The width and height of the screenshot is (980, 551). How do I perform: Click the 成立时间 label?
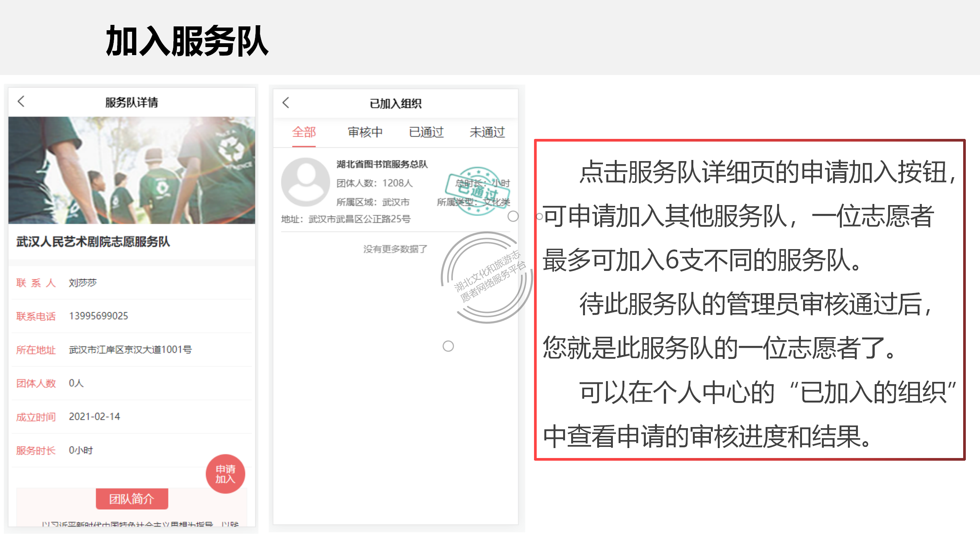36,417
